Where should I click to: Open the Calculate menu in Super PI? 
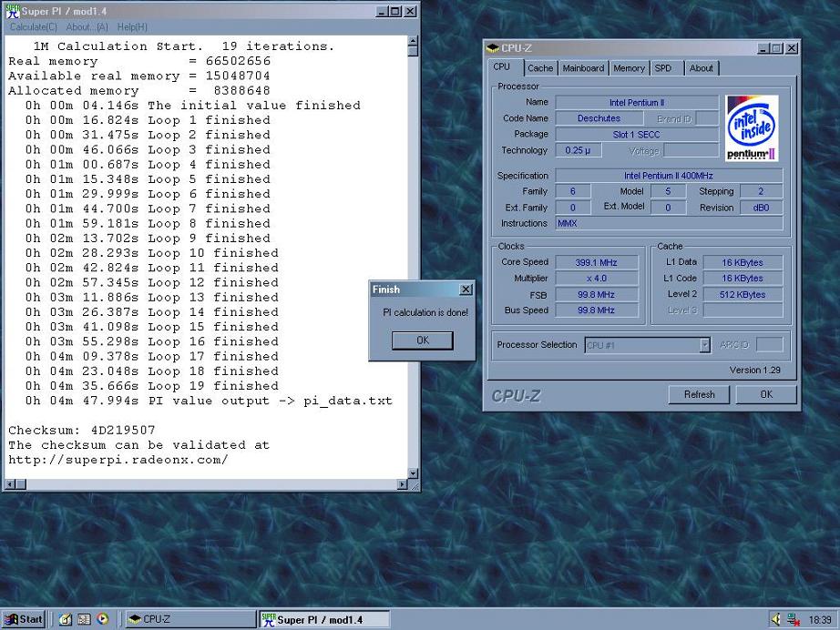pyautogui.click(x=33, y=26)
